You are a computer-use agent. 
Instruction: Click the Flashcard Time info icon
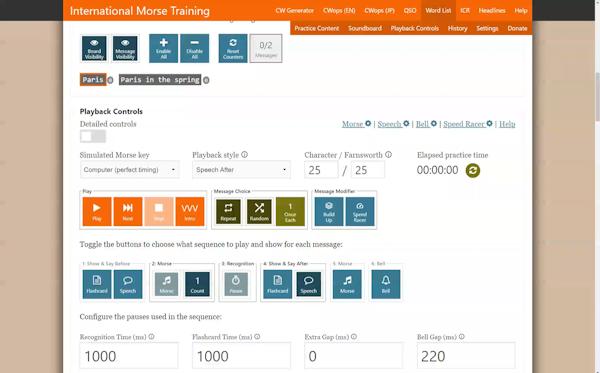(x=257, y=337)
